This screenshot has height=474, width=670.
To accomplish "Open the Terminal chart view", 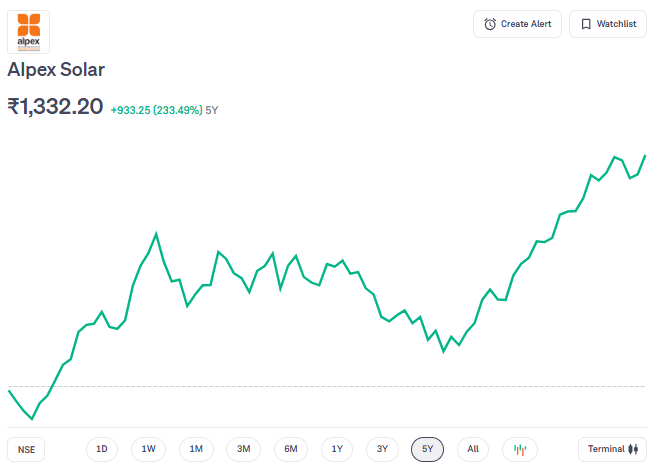I will click(x=612, y=449).
